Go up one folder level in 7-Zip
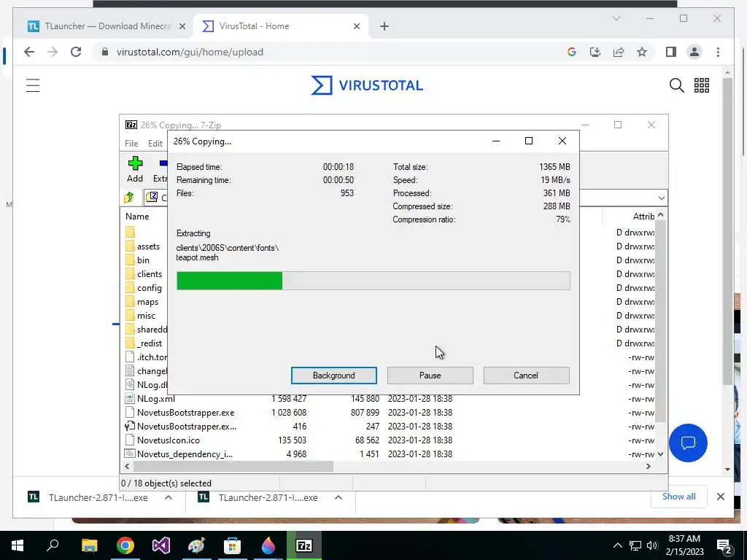Image resolution: width=747 pixels, height=560 pixels. click(129, 198)
